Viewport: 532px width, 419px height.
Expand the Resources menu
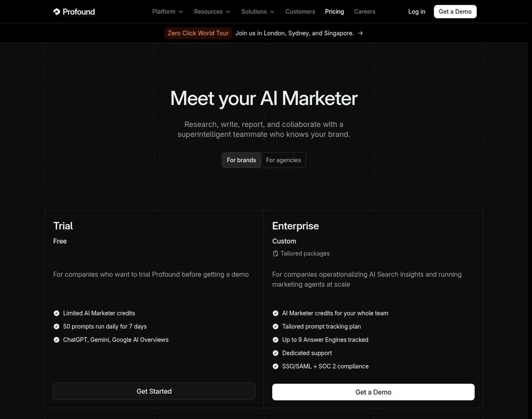point(212,12)
